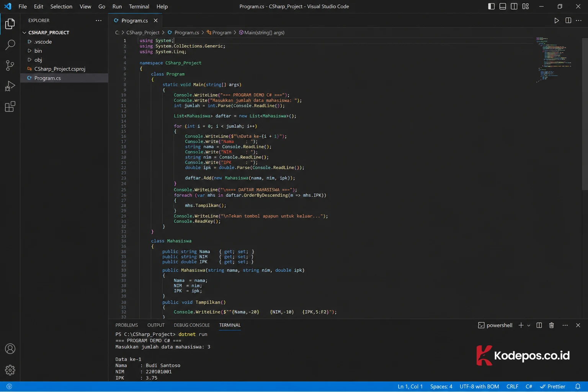Viewport: 588px width, 392px height.
Task: Click Program class breadcrumb item
Action: click(x=219, y=33)
